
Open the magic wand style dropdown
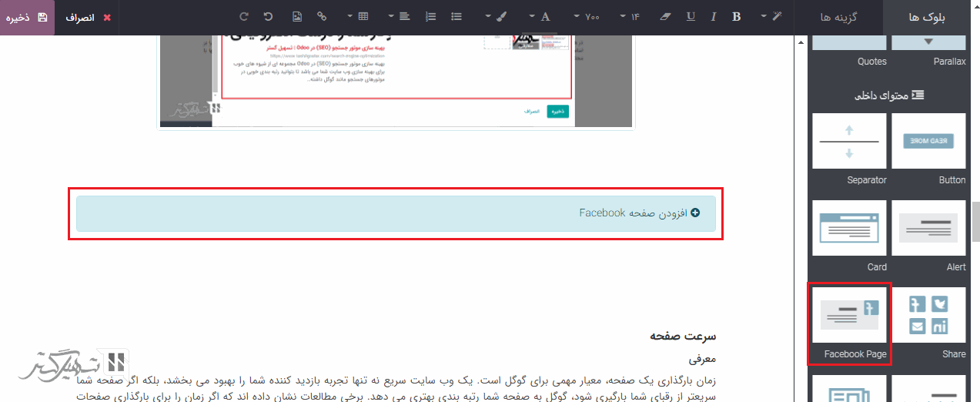click(x=771, y=16)
